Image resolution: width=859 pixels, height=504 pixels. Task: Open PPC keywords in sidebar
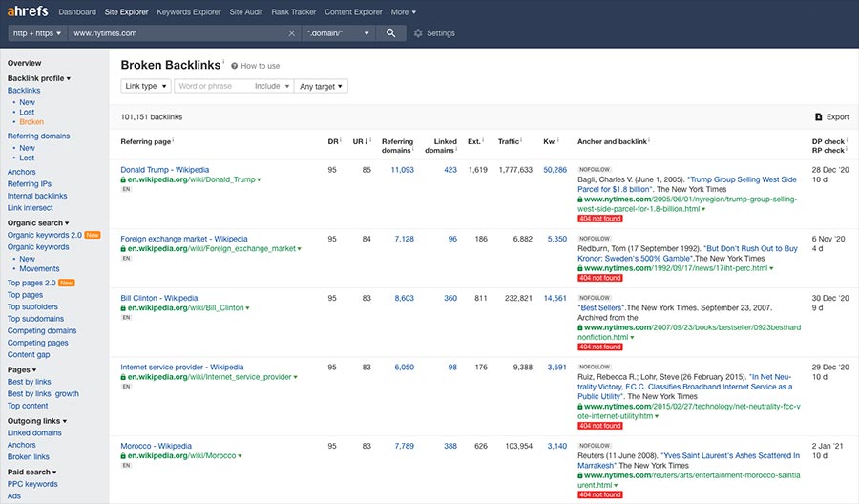[x=32, y=484]
